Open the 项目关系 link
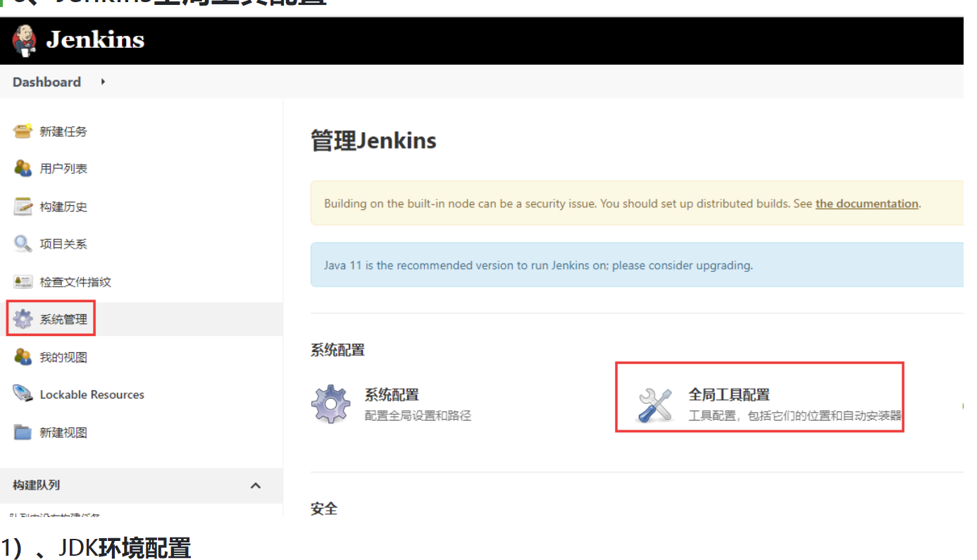The height and width of the screenshot is (560, 977). (x=63, y=244)
